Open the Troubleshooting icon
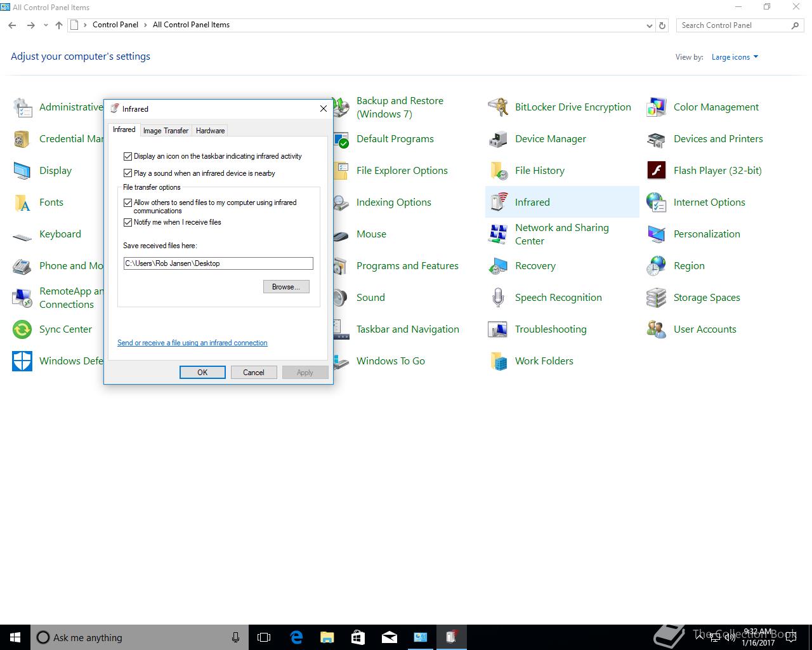 pyautogui.click(x=499, y=329)
